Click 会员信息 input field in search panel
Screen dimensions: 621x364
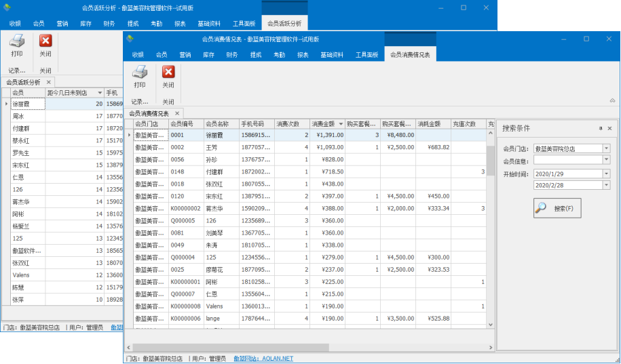568,159
